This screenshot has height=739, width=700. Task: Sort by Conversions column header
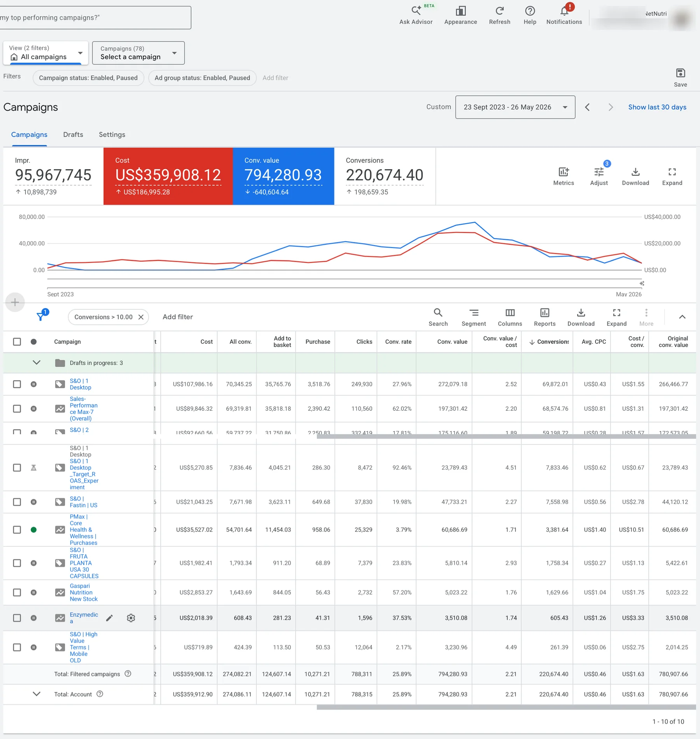549,342
